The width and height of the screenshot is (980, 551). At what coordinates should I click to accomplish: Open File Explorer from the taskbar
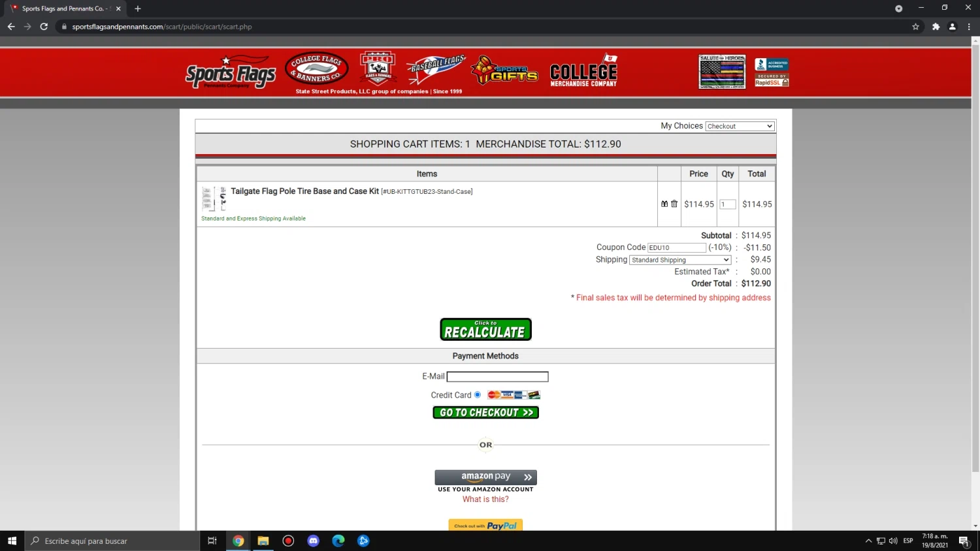pyautogui.click(x=263, y=541)
